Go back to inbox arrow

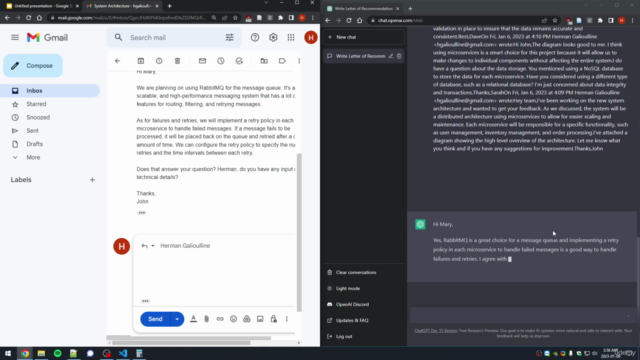[x=118, y=61]
